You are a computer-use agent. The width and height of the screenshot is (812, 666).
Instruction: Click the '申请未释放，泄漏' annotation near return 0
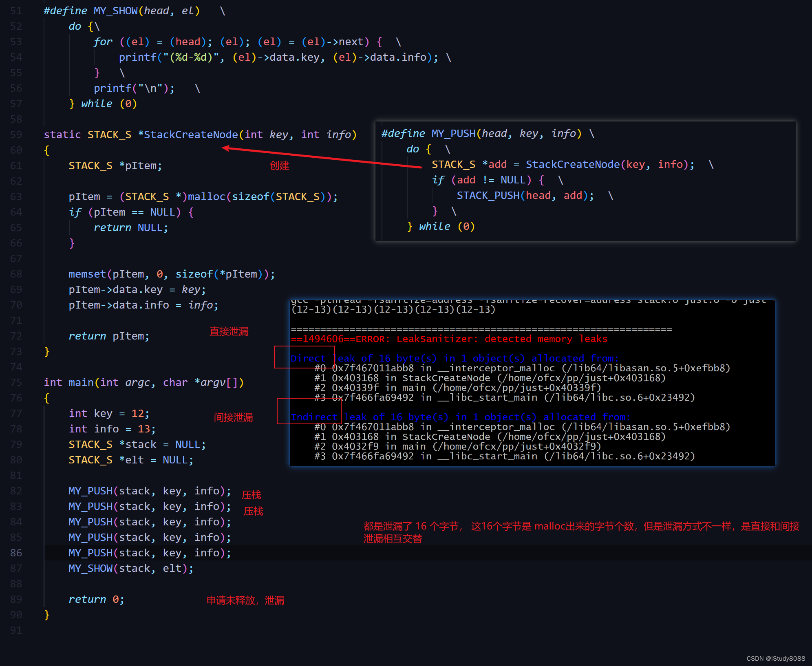tap(245, 600)
